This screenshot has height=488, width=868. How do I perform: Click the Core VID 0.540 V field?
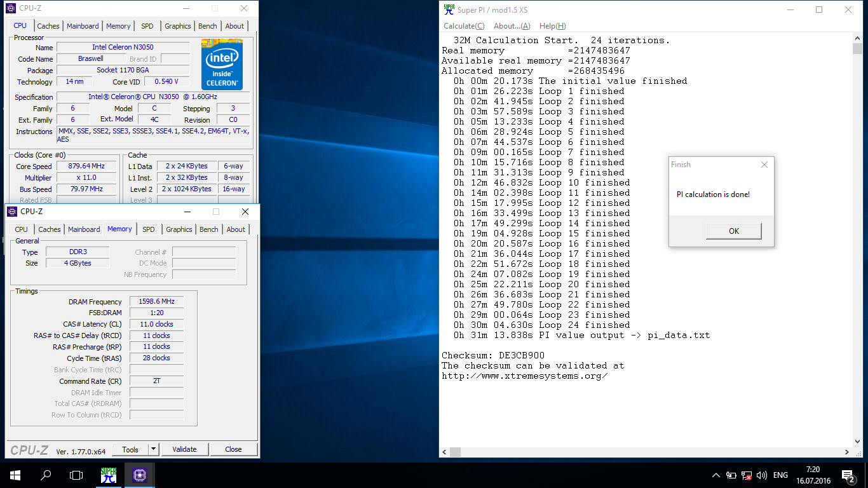coord(166,81)
